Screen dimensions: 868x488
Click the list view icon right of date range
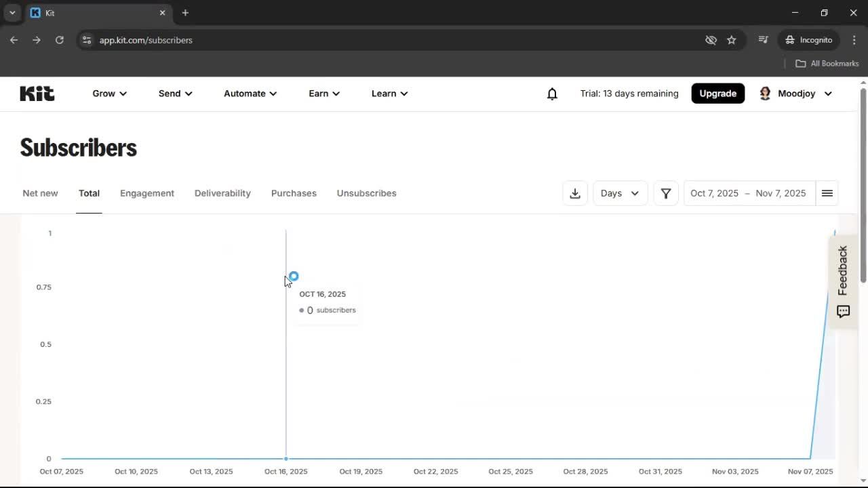coord(827,193)
